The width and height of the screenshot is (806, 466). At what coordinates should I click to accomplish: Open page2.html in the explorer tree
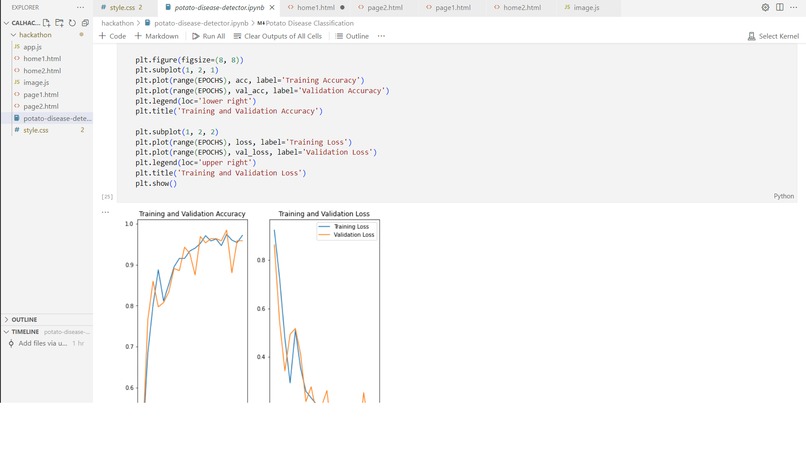pos(41,106)
